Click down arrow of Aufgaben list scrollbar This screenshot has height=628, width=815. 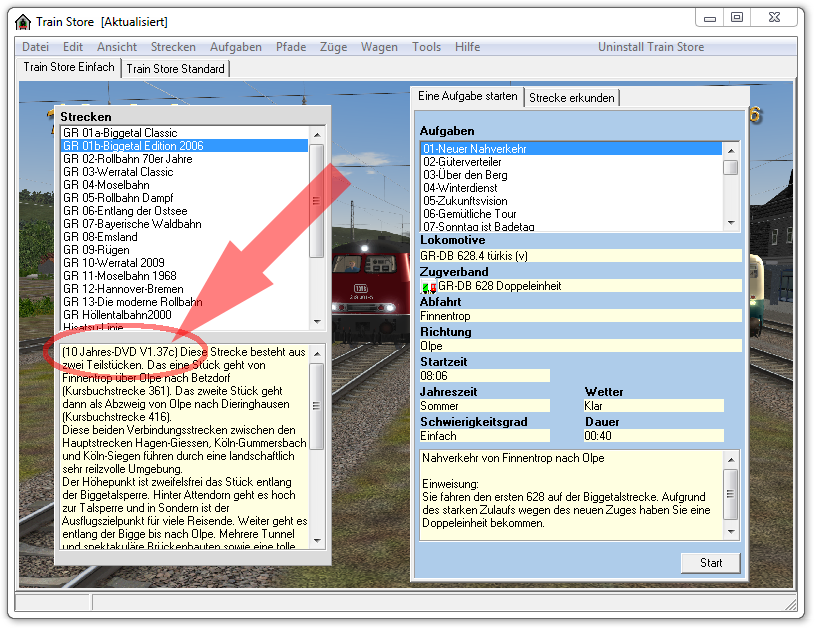pyautogui.click(x=731, y=224)
